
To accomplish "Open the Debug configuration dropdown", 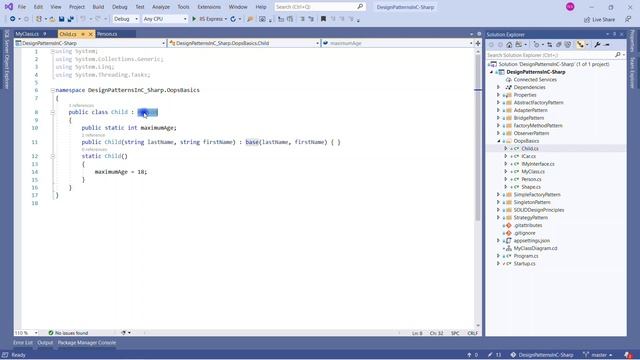I will coord(126,19).
